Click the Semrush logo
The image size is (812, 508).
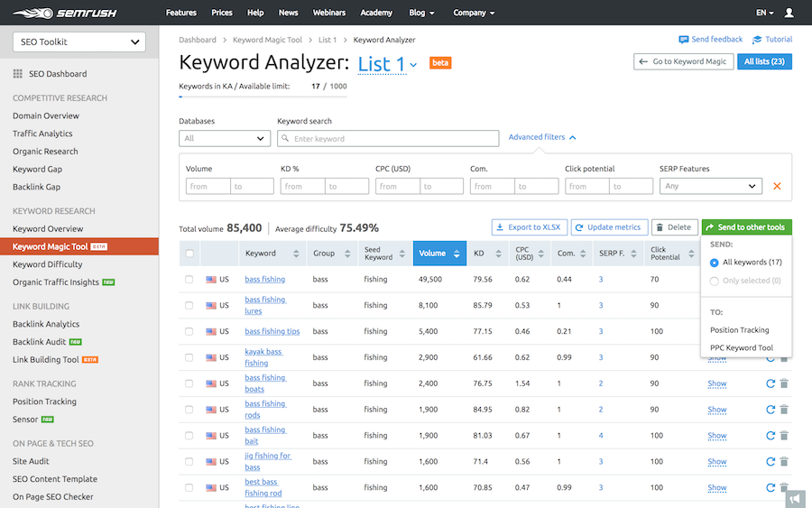(65, 13)
